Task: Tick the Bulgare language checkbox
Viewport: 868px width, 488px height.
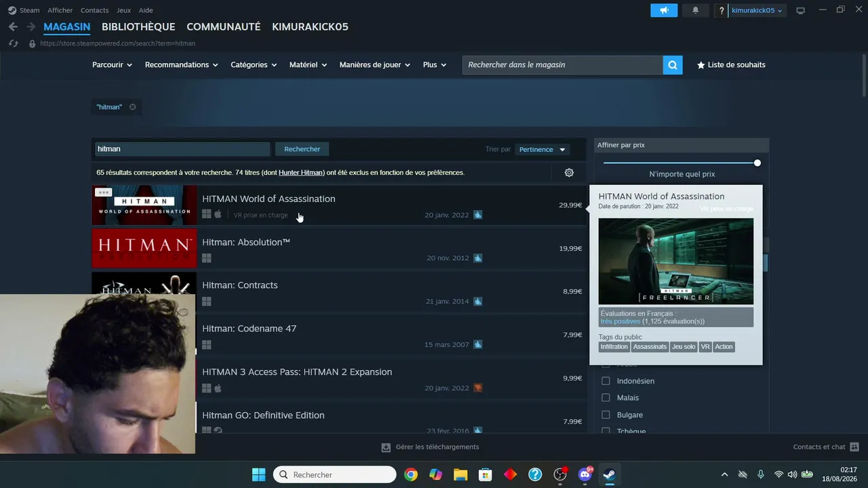Action: (606, 415)
